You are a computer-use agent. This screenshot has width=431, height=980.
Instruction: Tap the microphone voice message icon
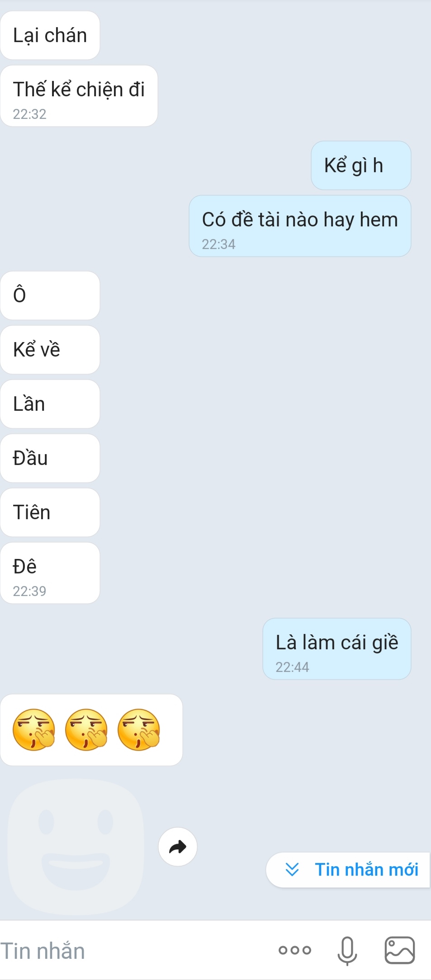(347, 951)
